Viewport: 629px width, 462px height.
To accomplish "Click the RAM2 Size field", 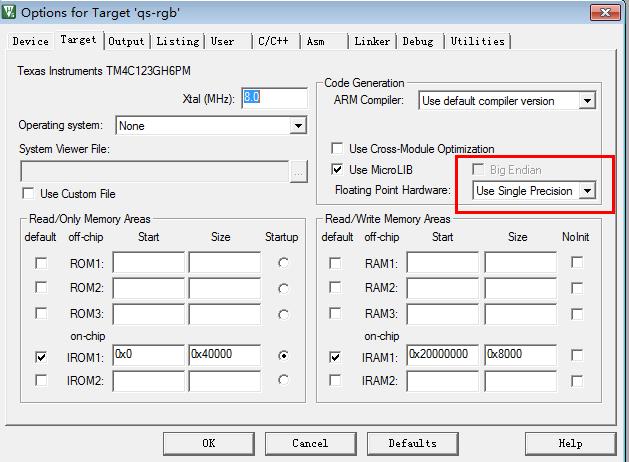I will click(520, 288).
